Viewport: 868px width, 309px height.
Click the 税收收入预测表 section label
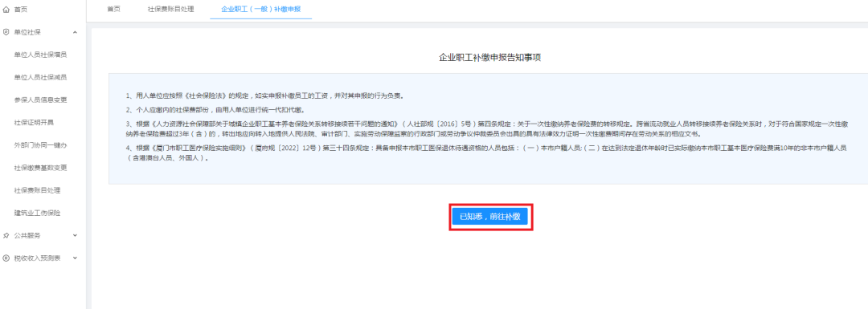(38, 258)
